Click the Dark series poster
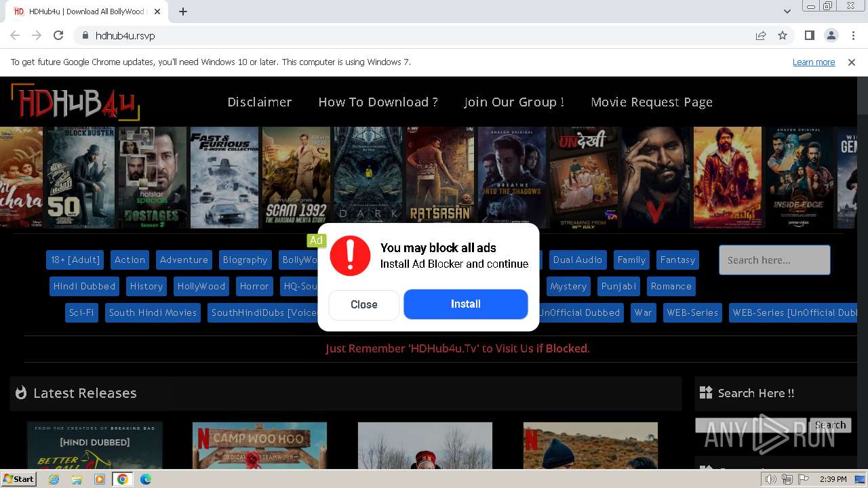Viewport: 868px width, 488px height. (368, 178)
